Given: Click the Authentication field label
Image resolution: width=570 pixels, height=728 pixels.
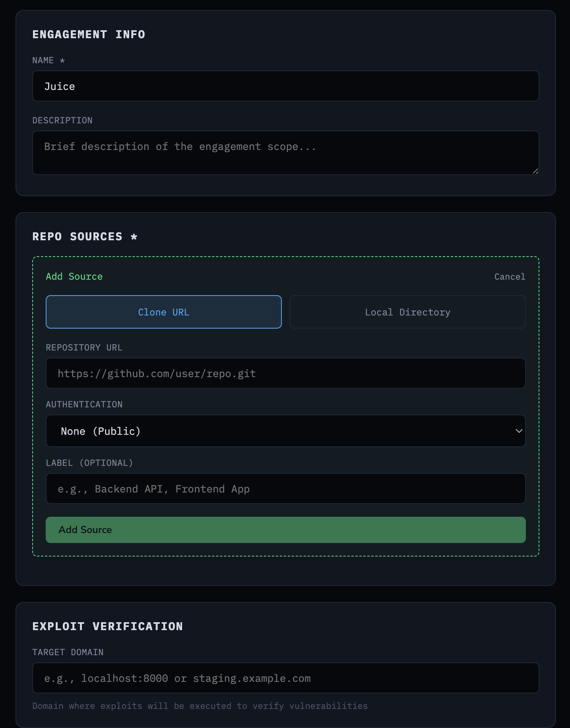Looking at the screenshot, I should point(84,404).
